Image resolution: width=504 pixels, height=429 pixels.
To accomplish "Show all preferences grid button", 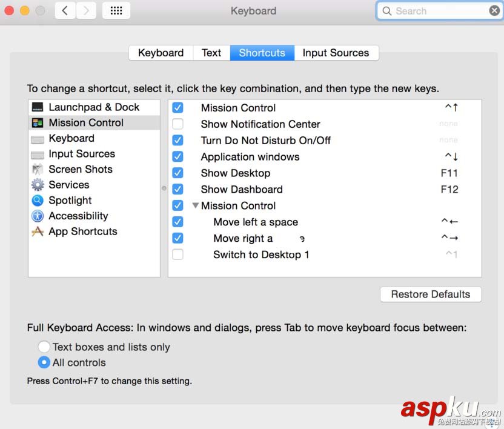I will pos(116,11).
